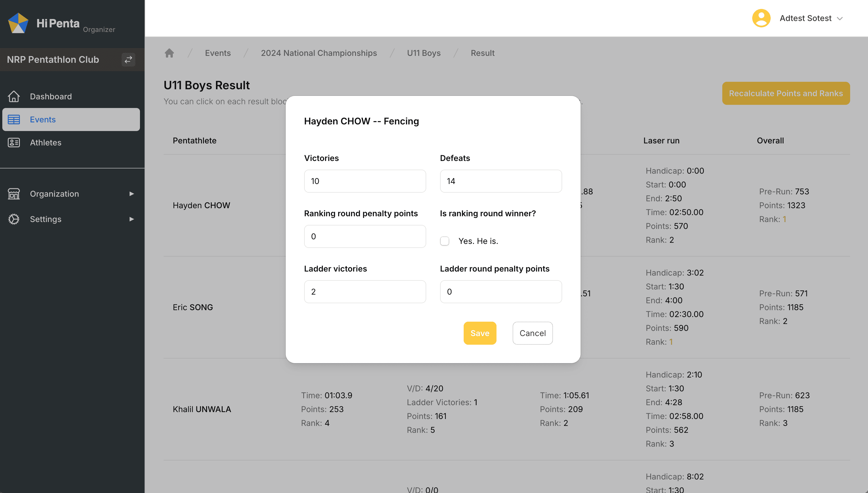Open the Athletes sidebar menu item

click(x=46, y=143)
